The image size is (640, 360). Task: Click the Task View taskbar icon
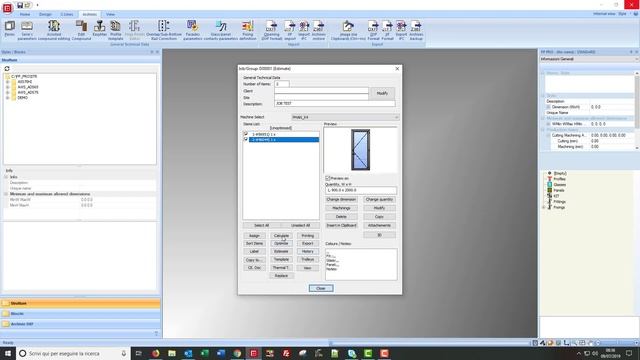(x=138, y=353)
